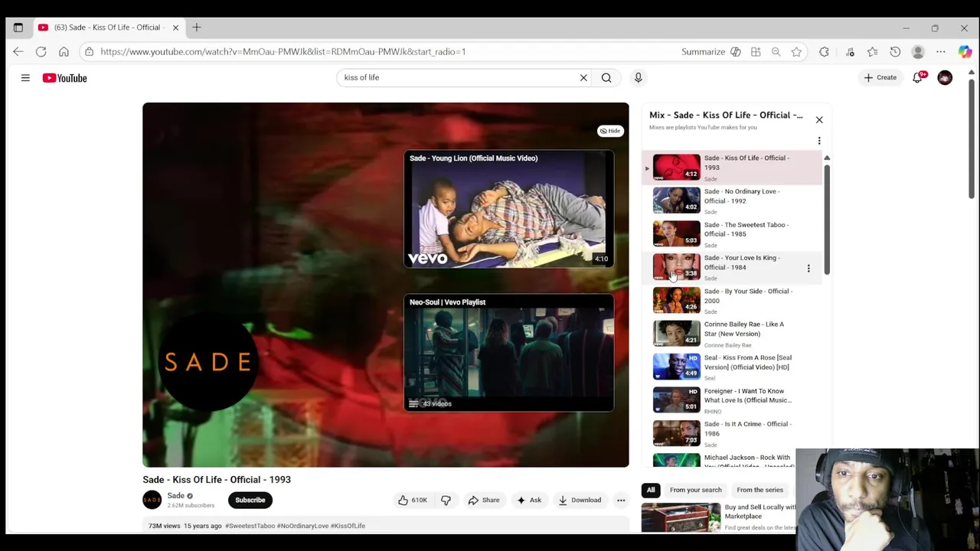Select the All filter chip
This screenshot has height=551, width=980.
(651, 490)
